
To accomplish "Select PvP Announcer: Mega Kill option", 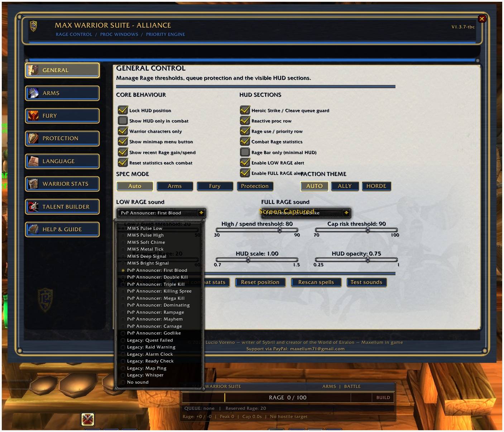I will click(x=160, y=298).
